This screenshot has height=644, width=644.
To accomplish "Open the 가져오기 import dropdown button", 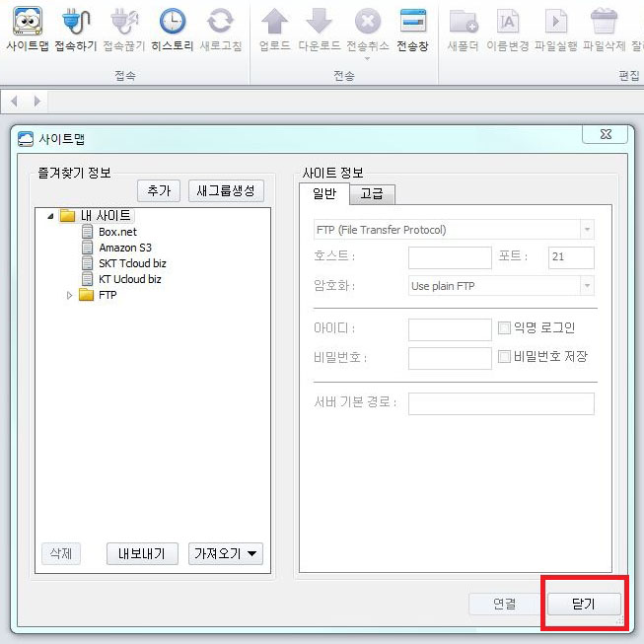I will click(226, 553).
